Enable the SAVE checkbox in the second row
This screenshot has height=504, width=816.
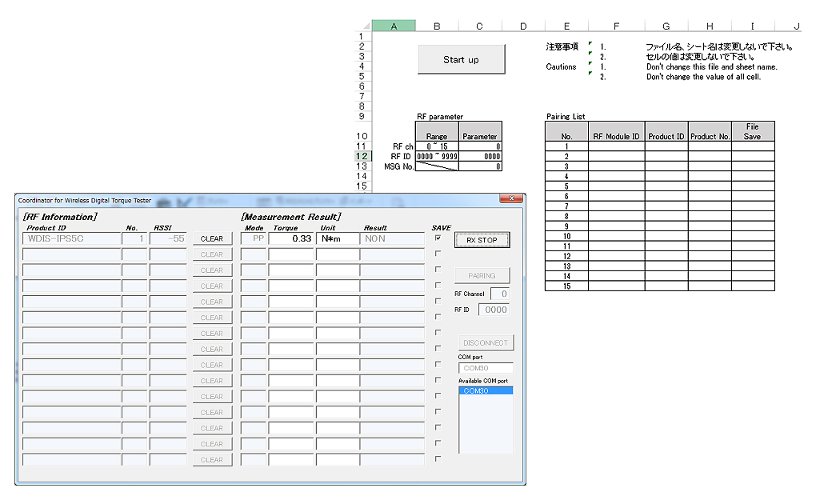pyautogui.click(x=438, y=254)
